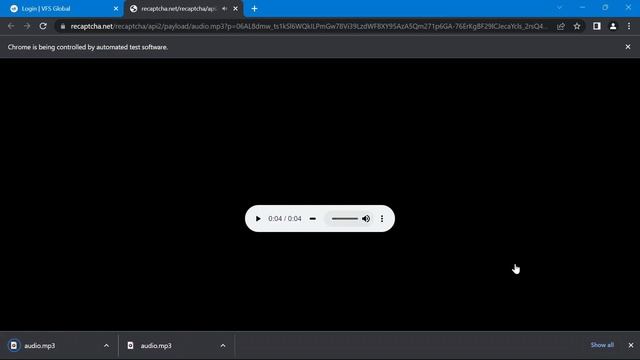Go forward to next page
Screen dimensions: 640x360
coord(27,26)
